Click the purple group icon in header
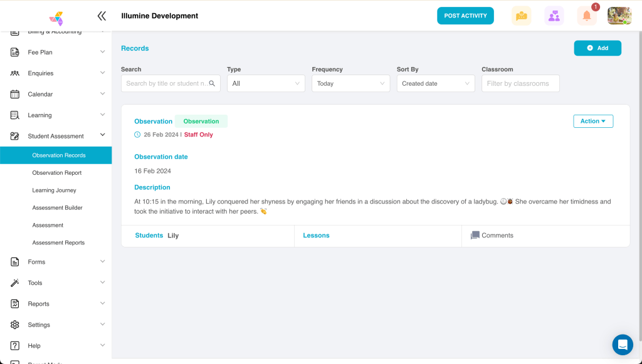642x364 pixels. 554,16
